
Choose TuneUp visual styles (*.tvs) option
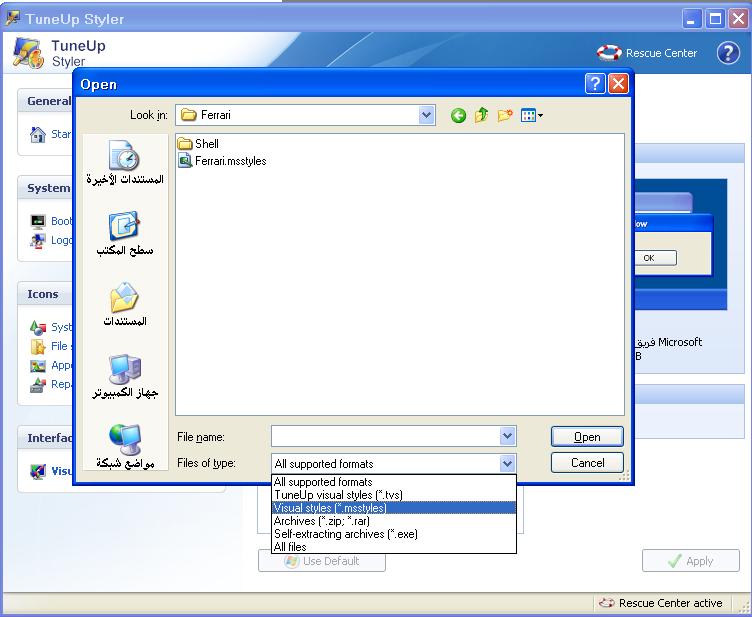394,495
